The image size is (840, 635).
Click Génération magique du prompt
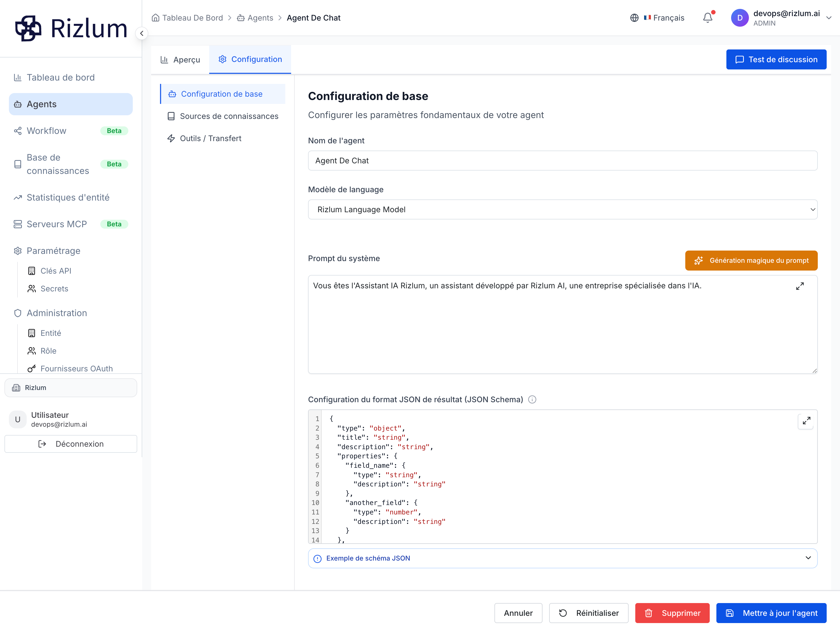tap(751, 261)
